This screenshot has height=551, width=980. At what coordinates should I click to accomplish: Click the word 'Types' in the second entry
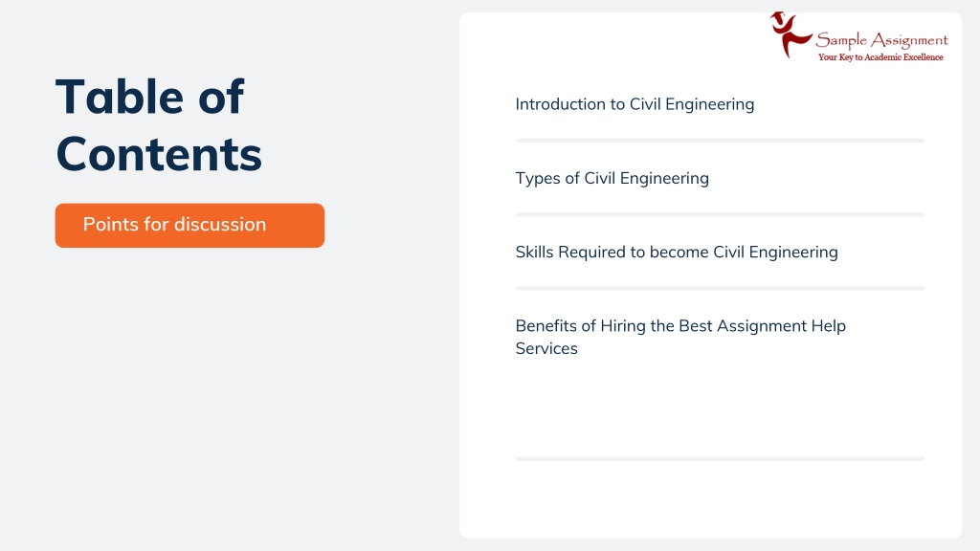tap(538, 179)
